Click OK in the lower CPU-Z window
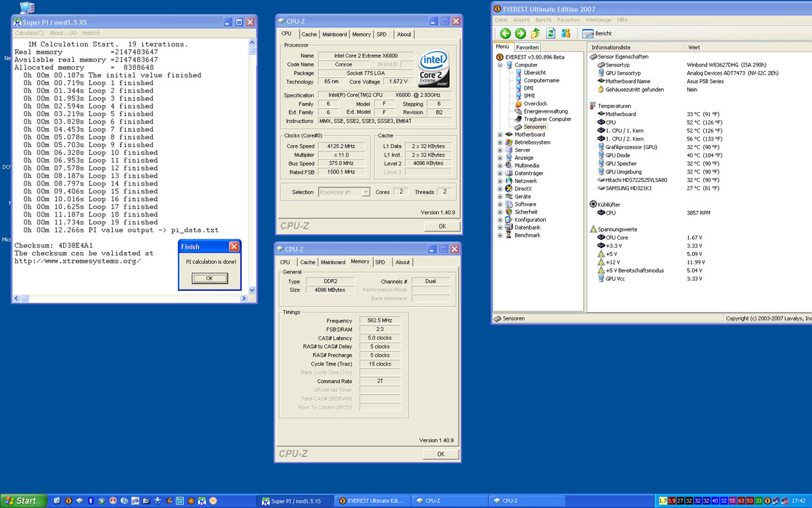Screen dimensions: 812x508 (x=441, y=454)
